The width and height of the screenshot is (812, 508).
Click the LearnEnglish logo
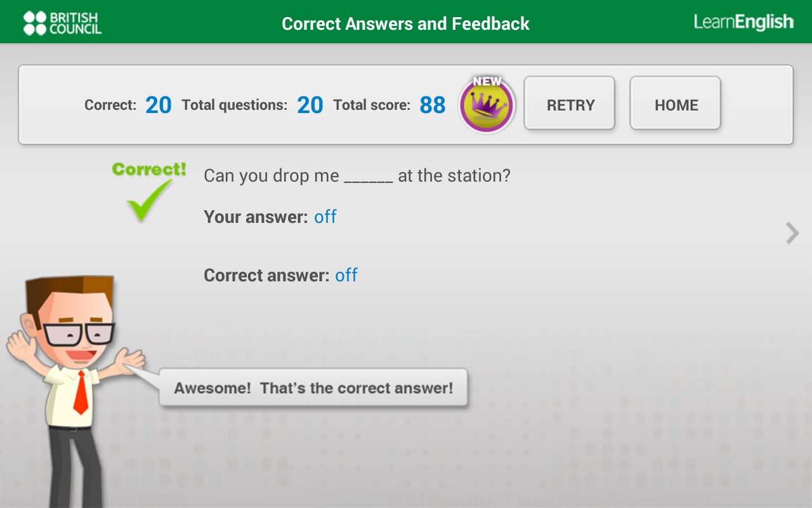point(743,22)
